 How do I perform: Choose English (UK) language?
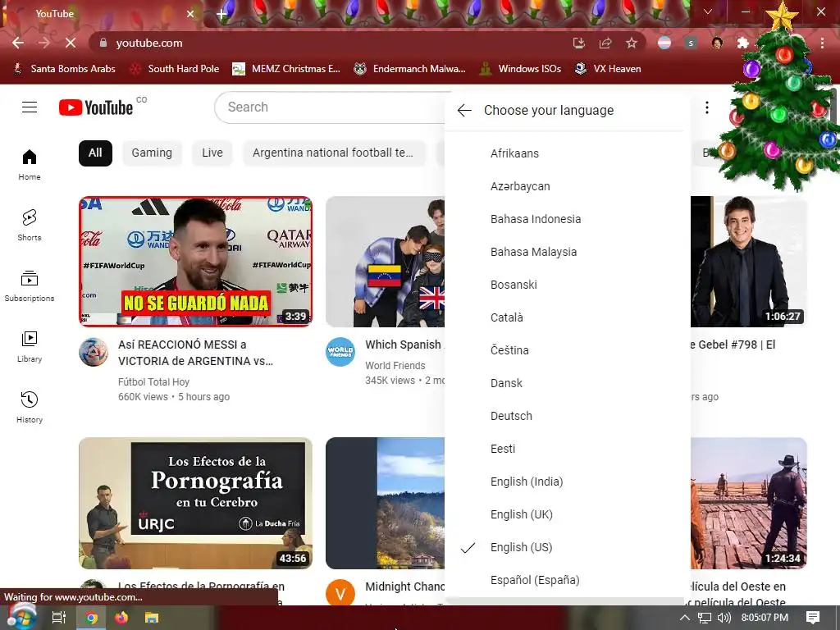tap(568, 514)
